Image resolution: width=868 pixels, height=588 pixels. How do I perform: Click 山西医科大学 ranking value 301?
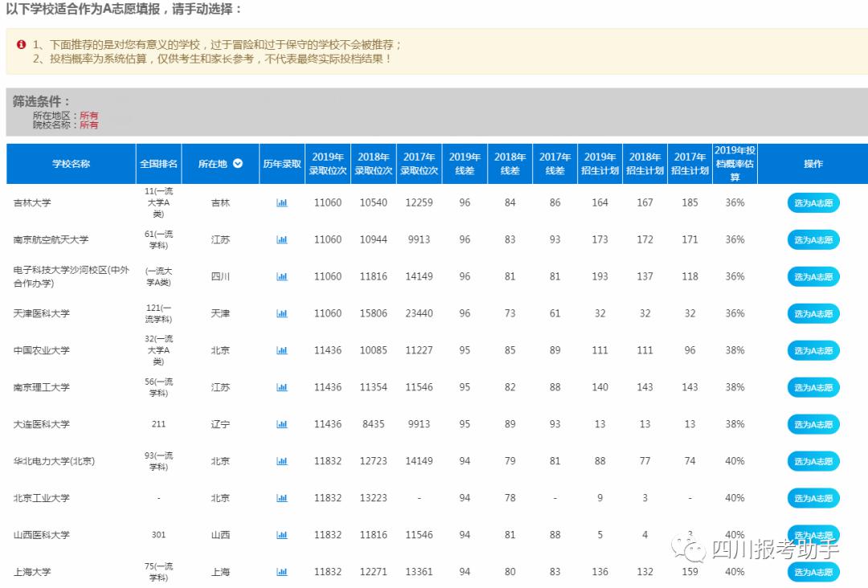pyautogui.click(x=158, y=535)
